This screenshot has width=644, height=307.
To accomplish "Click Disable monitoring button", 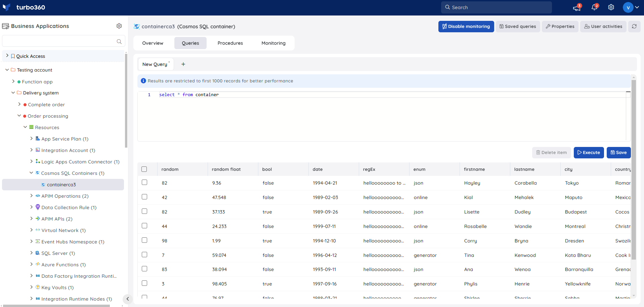I will pos(466,26).
